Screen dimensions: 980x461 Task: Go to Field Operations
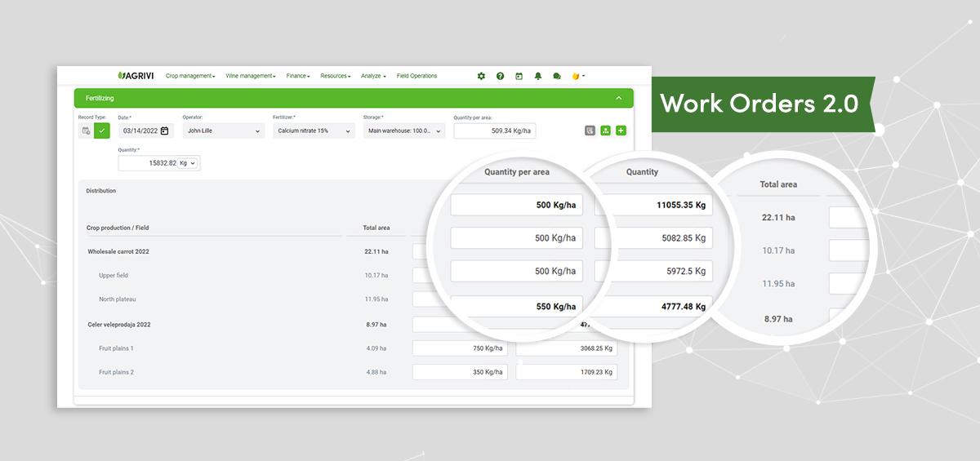coord(416,76)
